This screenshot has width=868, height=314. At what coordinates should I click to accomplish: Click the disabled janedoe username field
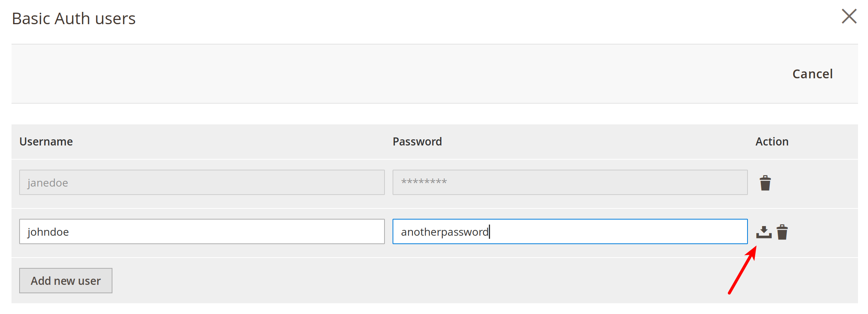point(202,182)
